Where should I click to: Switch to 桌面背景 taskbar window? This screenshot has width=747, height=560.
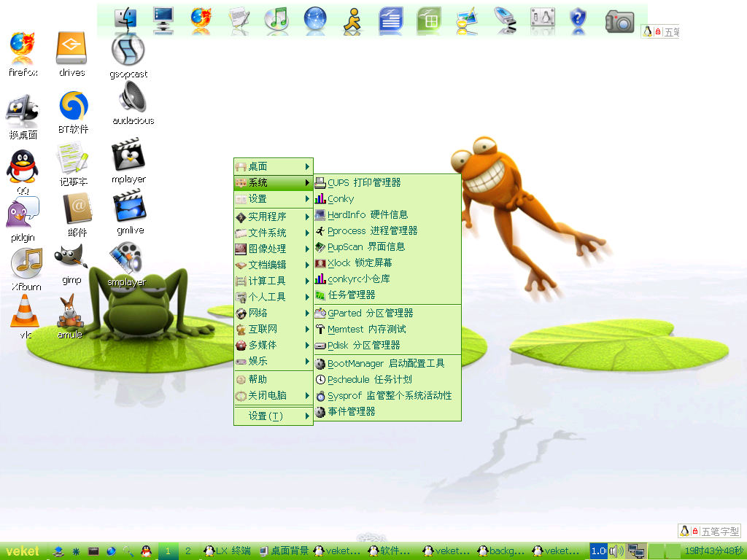coord(284,551)
